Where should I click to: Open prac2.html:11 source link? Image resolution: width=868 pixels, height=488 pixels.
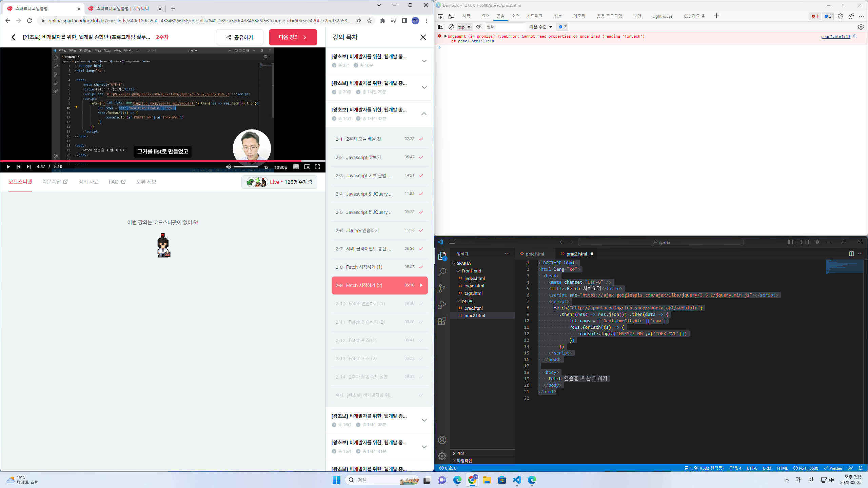point(835,37)
